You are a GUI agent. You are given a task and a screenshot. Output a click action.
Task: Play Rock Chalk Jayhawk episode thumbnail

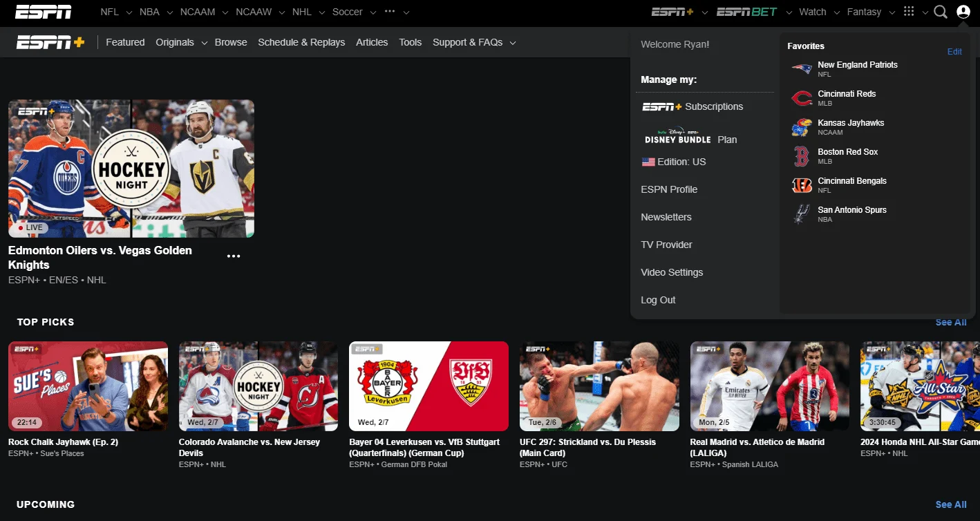[x=88, y=386]
